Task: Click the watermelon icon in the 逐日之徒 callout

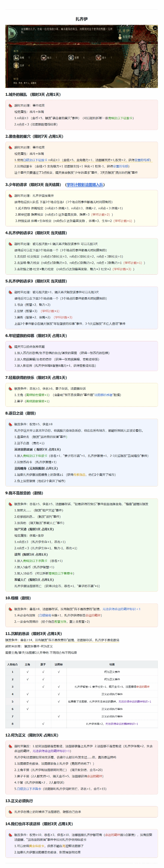Action: [10, 424]
